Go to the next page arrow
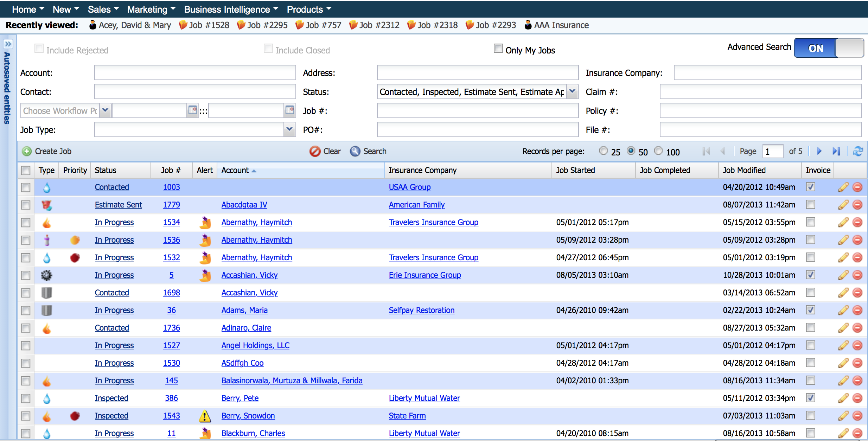 [819, 151]
